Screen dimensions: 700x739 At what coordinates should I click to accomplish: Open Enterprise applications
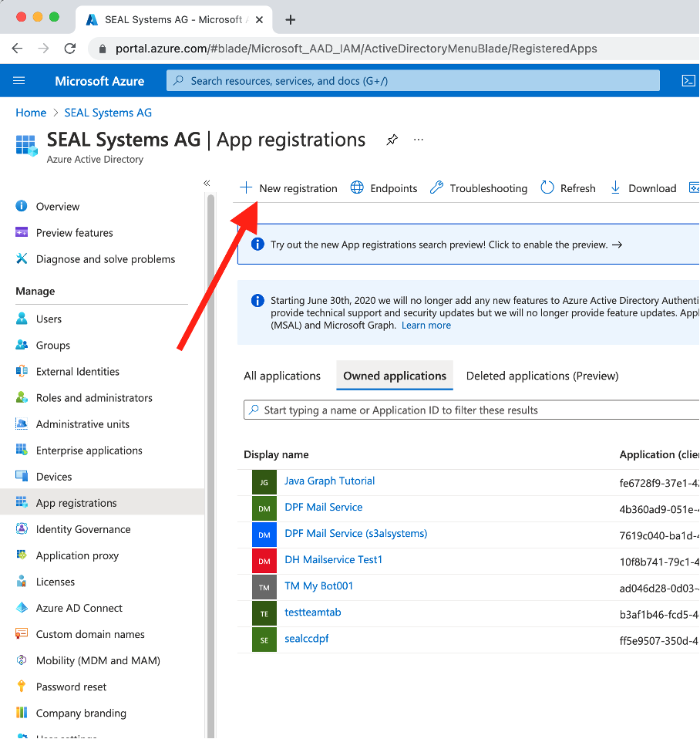(89, 450)
